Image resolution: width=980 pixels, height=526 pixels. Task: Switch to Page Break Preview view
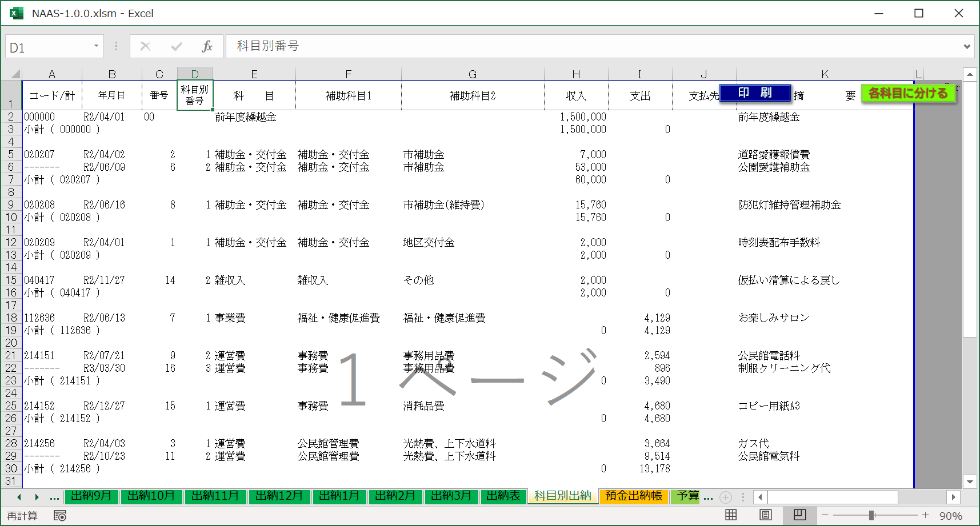[800, 515]
